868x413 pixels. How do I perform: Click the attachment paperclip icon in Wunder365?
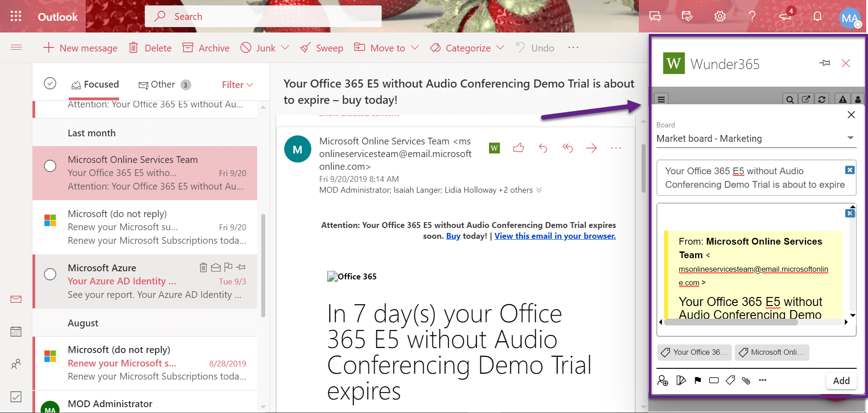pos(746,381)
